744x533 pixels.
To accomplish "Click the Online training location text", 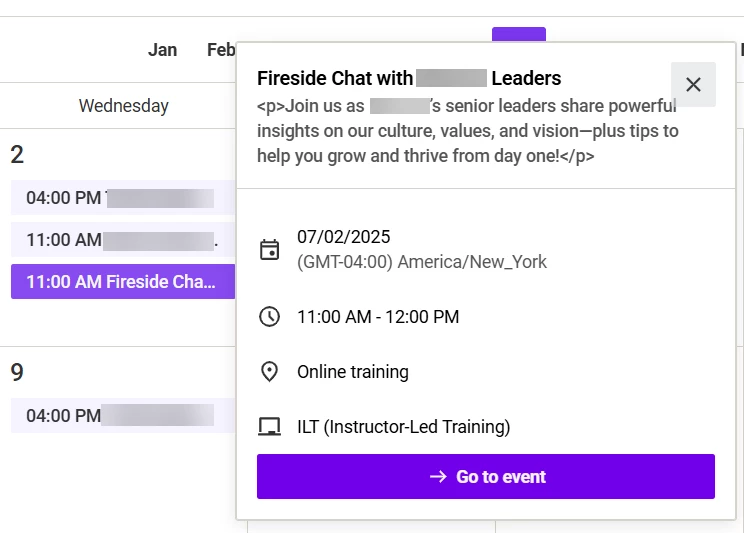I will pos(353,372).
